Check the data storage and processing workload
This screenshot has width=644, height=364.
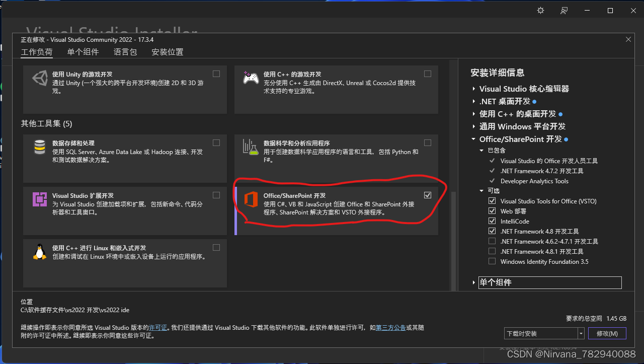[x=216, y=142]
